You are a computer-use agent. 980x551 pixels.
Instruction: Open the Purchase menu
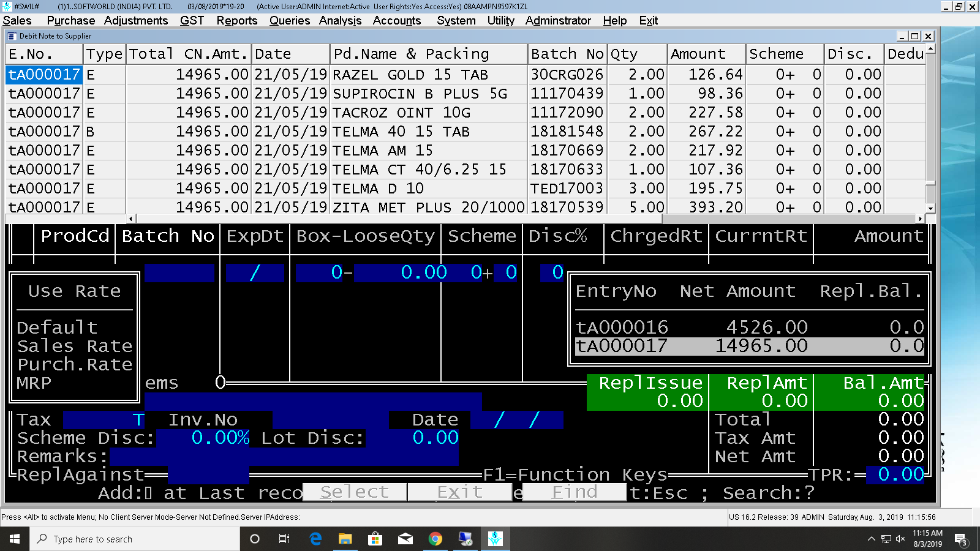click(x=71, y=20)
